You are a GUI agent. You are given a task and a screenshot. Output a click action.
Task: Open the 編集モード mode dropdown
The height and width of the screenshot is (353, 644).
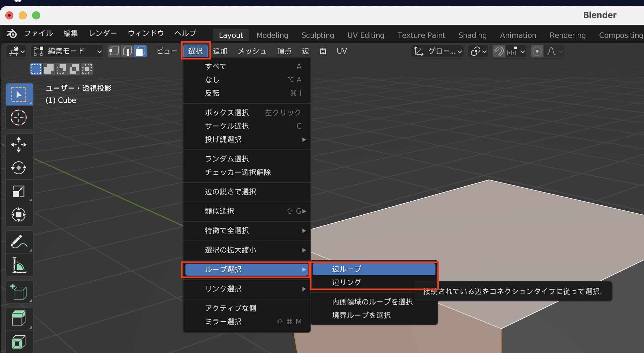point(67,51)
